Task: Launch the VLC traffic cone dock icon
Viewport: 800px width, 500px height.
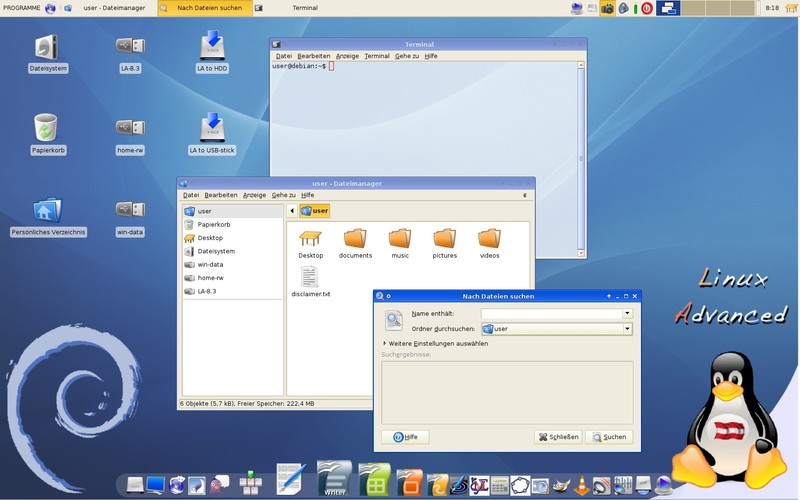Action: (582, 485)
